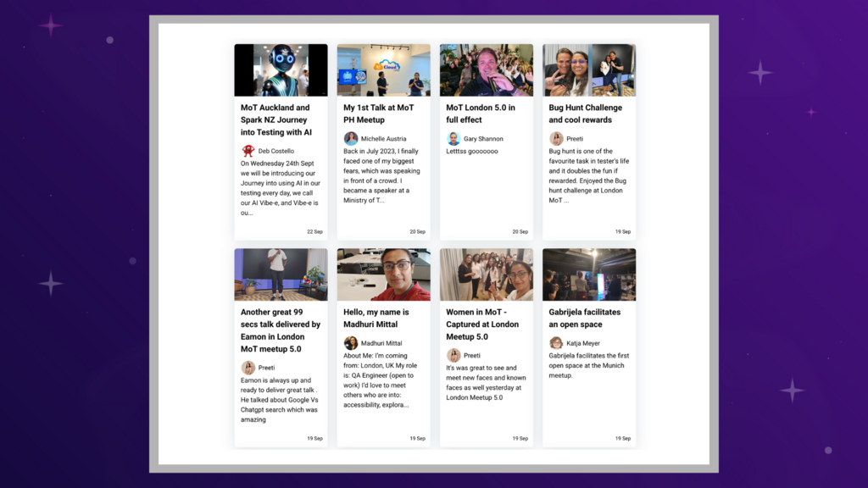Click the robot image on MoT Auckland card

(281, 69)
